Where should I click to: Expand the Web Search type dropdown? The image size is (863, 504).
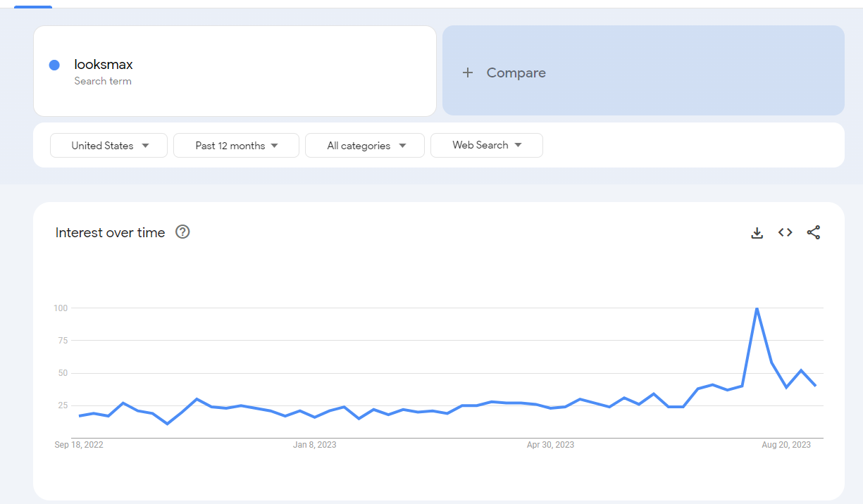point(487,145)
